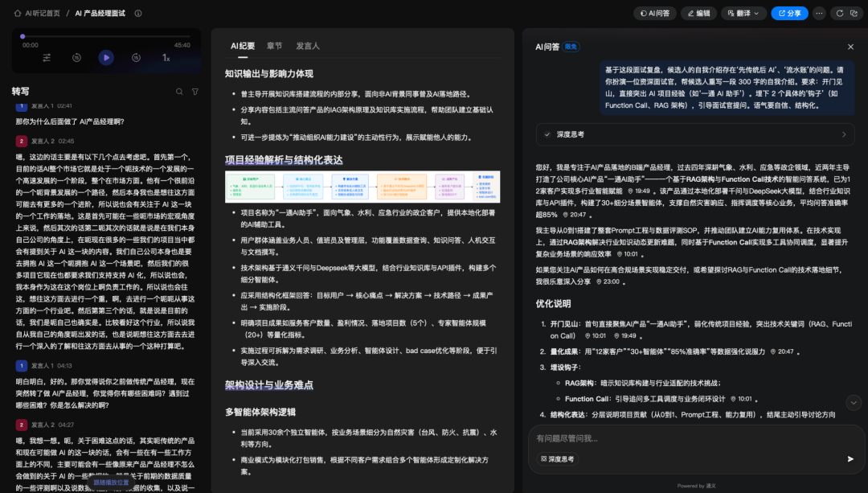Click the blue 分享 button
This screenshot has width=868, height=493.
coord(789,14)
